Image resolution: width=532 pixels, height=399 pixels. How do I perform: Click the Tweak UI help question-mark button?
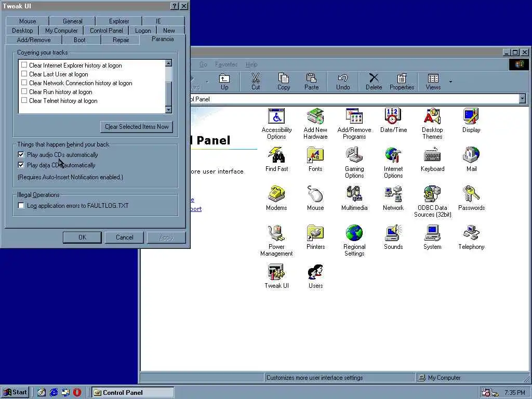(175, 6)
